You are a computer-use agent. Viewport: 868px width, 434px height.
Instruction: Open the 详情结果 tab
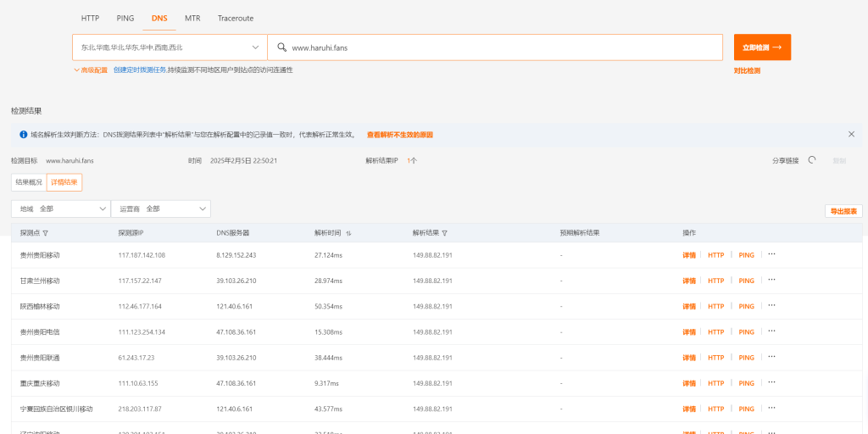(64, 182)
